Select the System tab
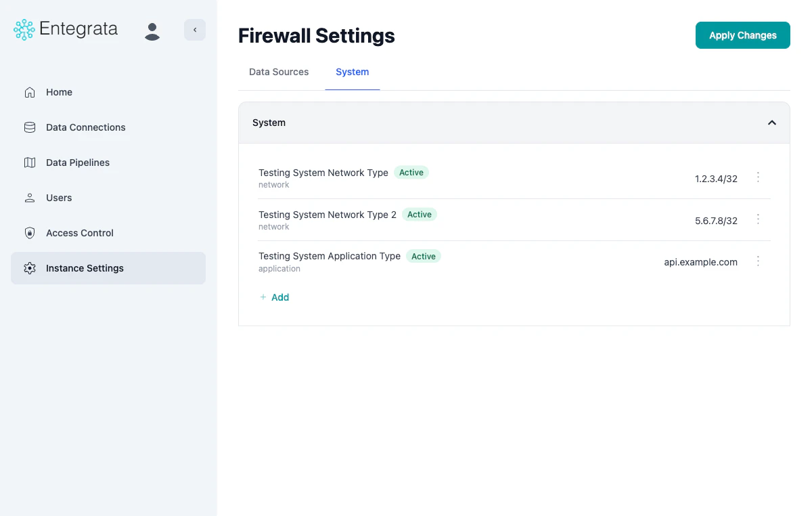Screen dimensions: 812x516 click(x=352, y=72)
